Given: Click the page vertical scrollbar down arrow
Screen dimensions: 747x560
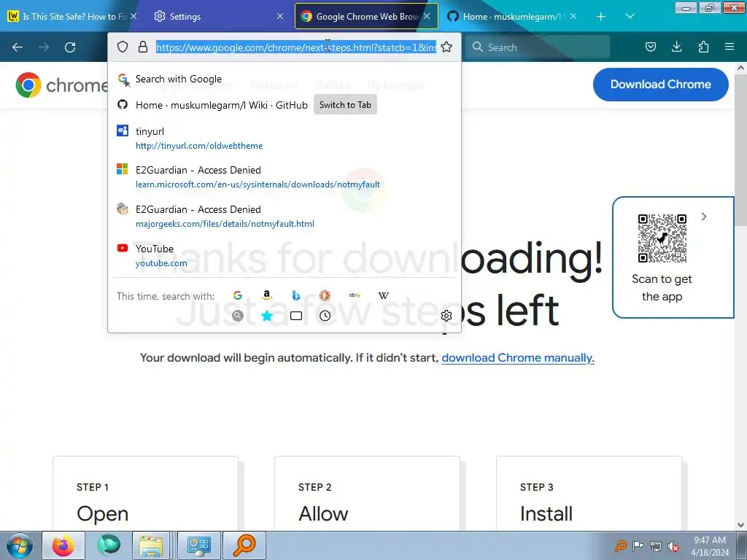Looking at the screenshot, I should click(x=741, y=525).
